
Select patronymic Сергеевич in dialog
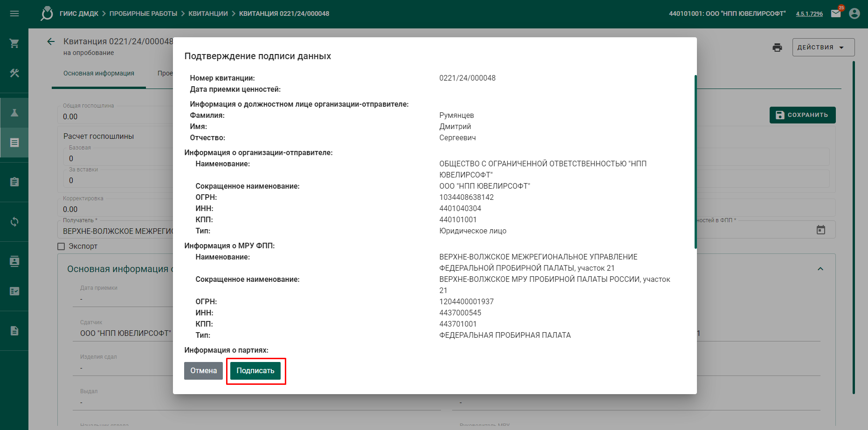pyautogui.click(x=457, y=137)
